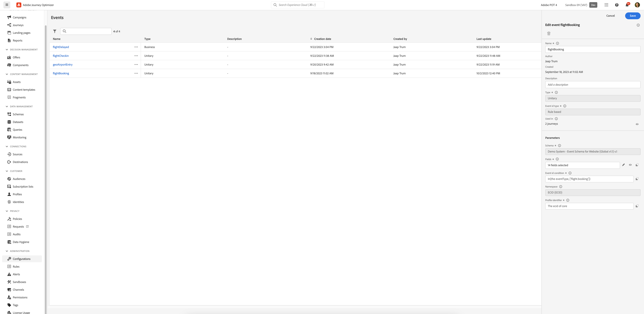Collapse the Administration section
644x314 pixels.
pos(7,251)
